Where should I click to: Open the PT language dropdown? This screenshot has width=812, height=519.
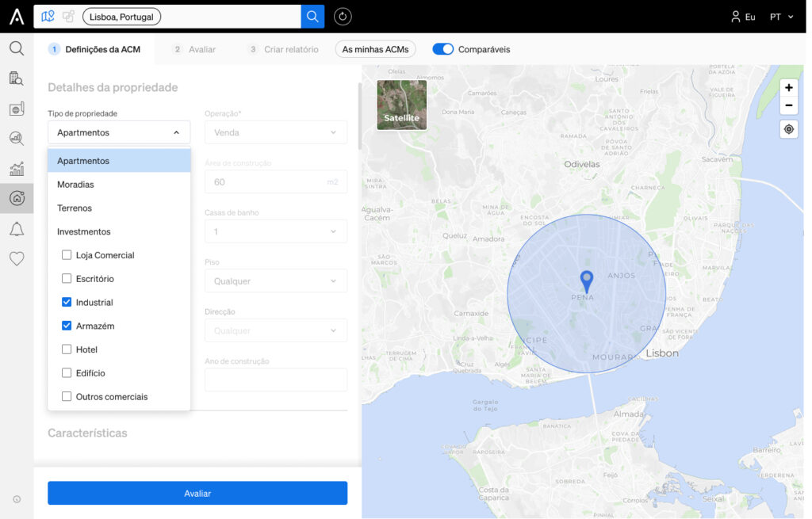[x=781, y=17]
